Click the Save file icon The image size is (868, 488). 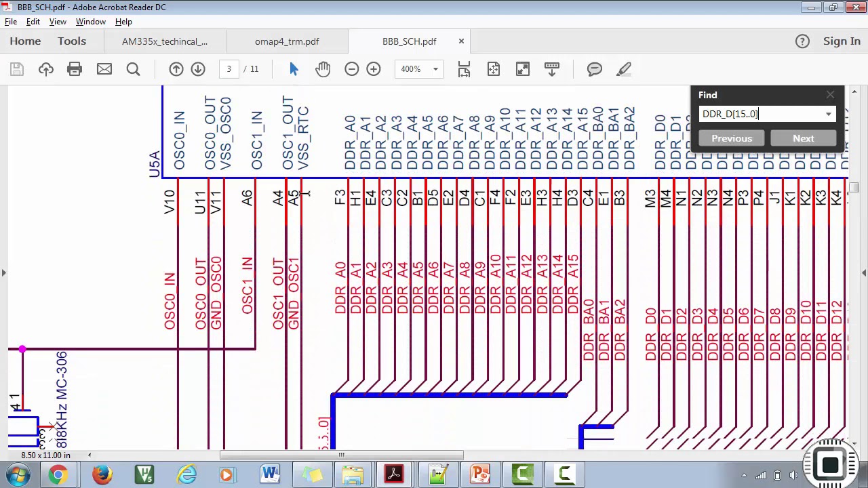click(17, 69)
